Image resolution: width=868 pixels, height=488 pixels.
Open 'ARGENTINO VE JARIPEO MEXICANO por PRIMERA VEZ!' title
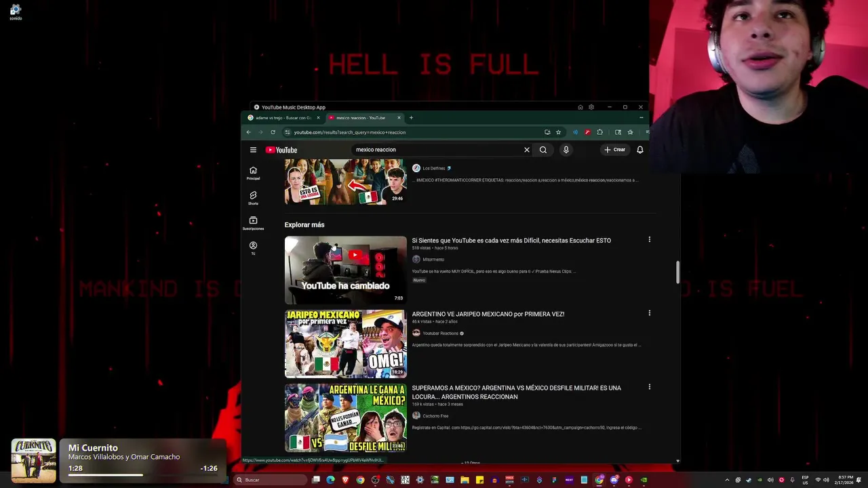tap(488, 314)
